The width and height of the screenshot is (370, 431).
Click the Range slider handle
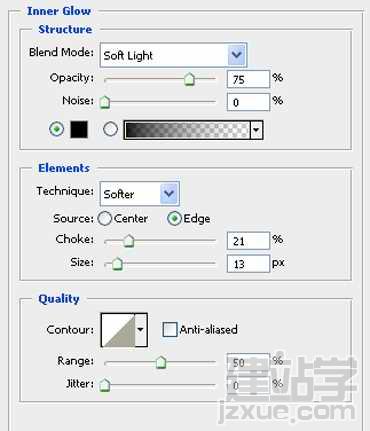pos(161,362)
